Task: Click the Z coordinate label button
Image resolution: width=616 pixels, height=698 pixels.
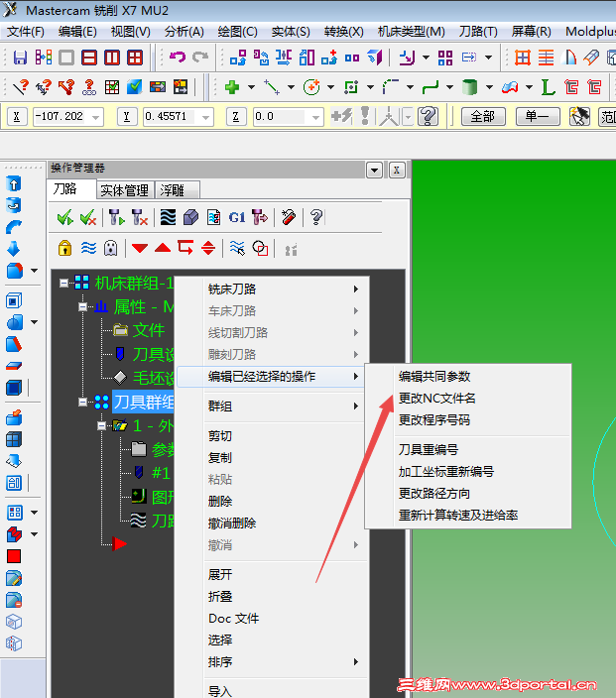Action: point(236,117)
